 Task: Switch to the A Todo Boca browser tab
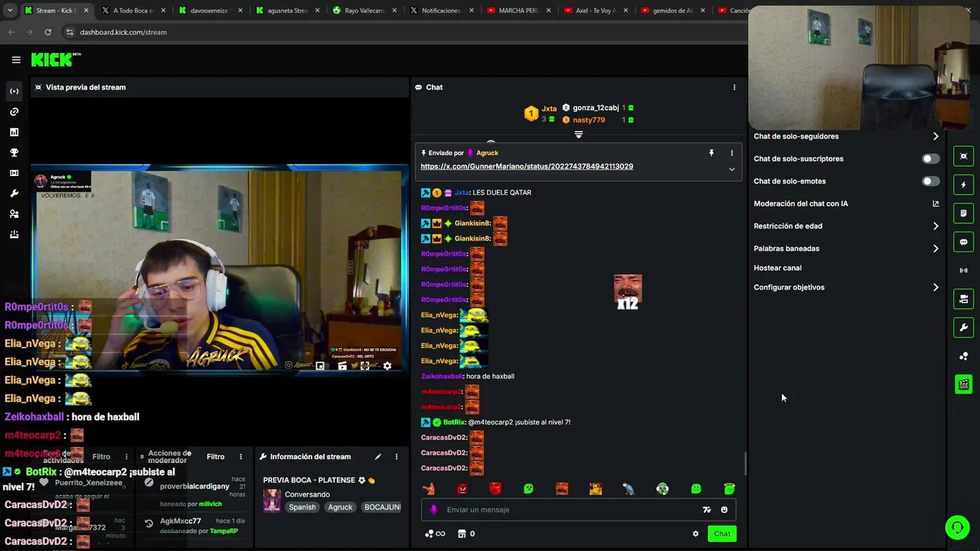pos(133,11)
